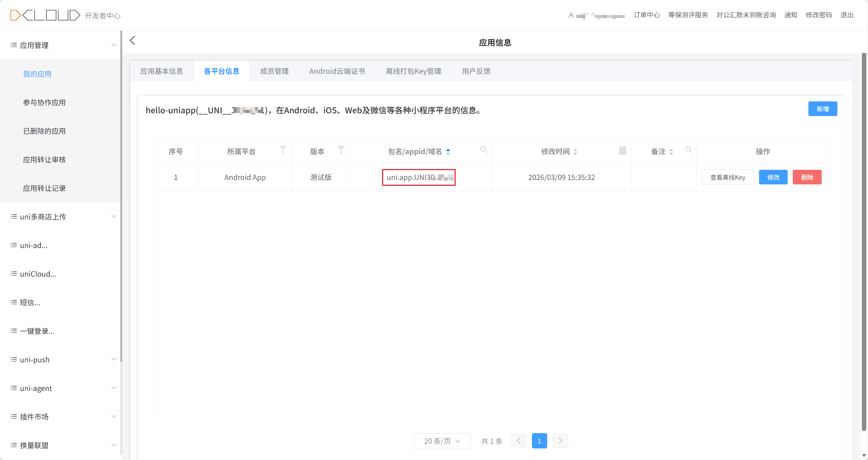Open the 20 条/页 page size dropdown
Viewport: 868px width, 460px height.
point(442,441)
